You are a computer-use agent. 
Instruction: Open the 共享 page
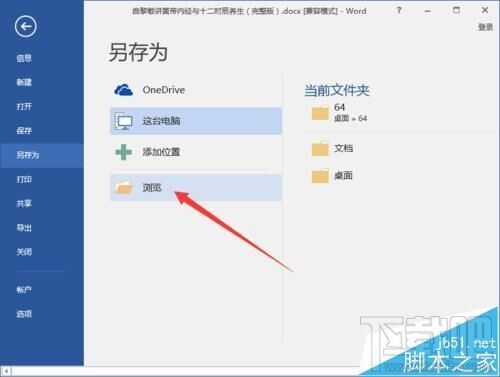(x=24, y=203)
